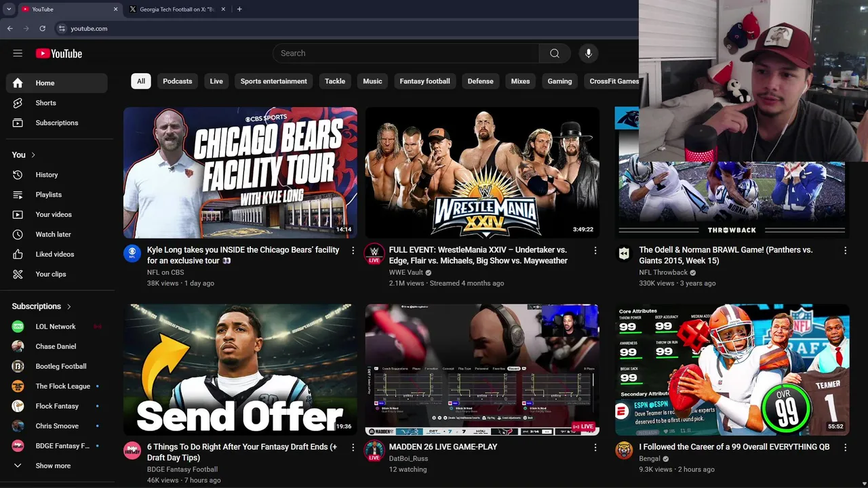Viewport: 868px width, 488px height.
Task: Open BDGE Fantasy channel subscription
Action: pyautogui.click(x=57, y=446)
